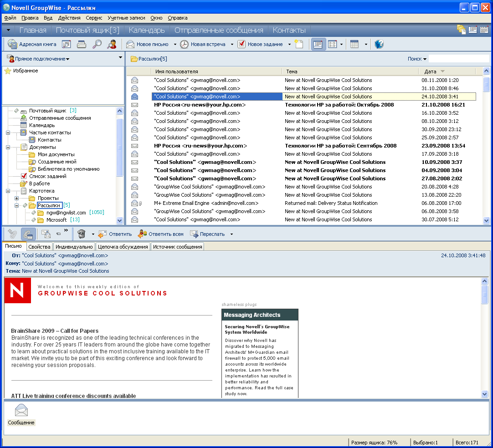This screenshot has width=493, height=448.
Task: Collapse the Рассылки folder node
Action: pyautogui.click(x=17, y=205)
